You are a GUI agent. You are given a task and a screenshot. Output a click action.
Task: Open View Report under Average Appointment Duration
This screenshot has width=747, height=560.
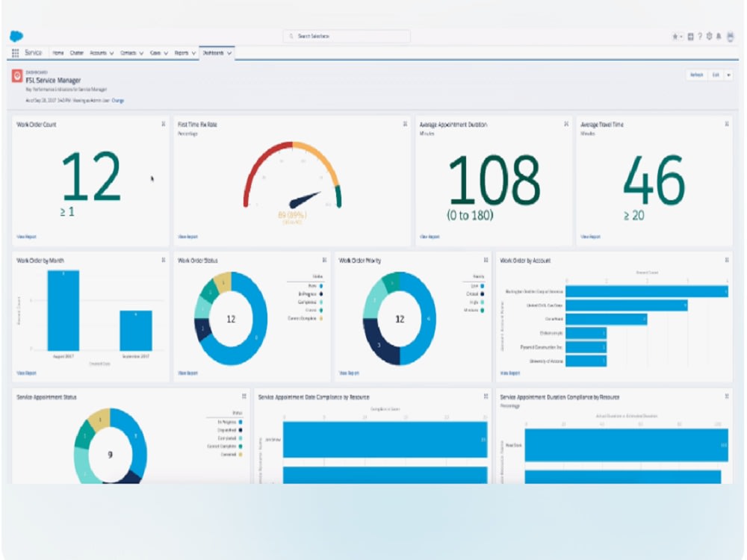[x=430, y=237]
